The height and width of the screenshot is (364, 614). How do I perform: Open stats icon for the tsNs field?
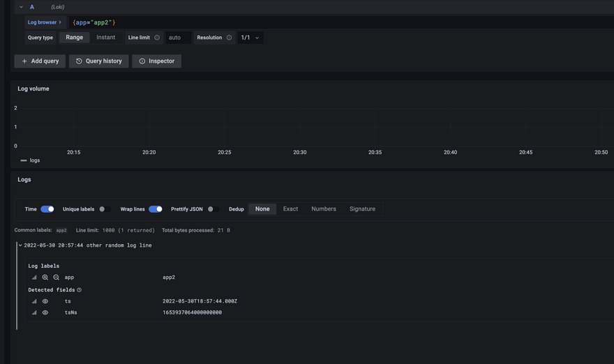[34, 312]
